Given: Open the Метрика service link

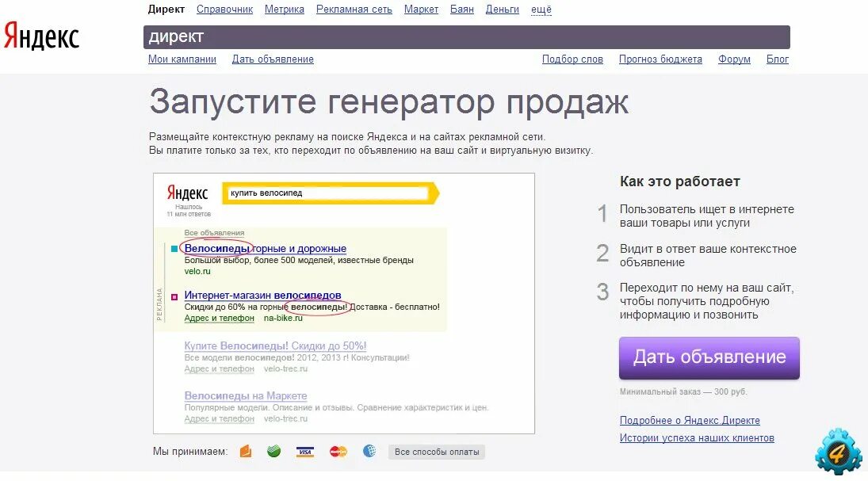Looking at the screenshot, I should coord(285,10).
